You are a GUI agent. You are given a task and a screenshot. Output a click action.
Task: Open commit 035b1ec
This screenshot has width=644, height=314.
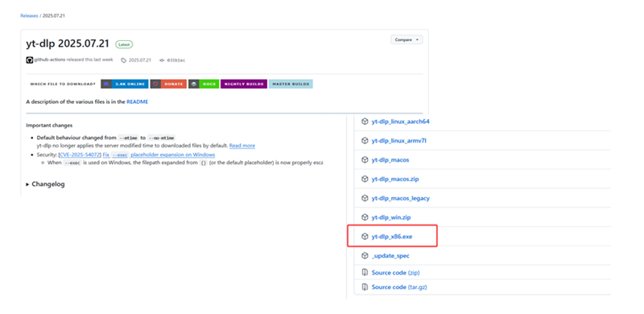(x=176, y=60)
